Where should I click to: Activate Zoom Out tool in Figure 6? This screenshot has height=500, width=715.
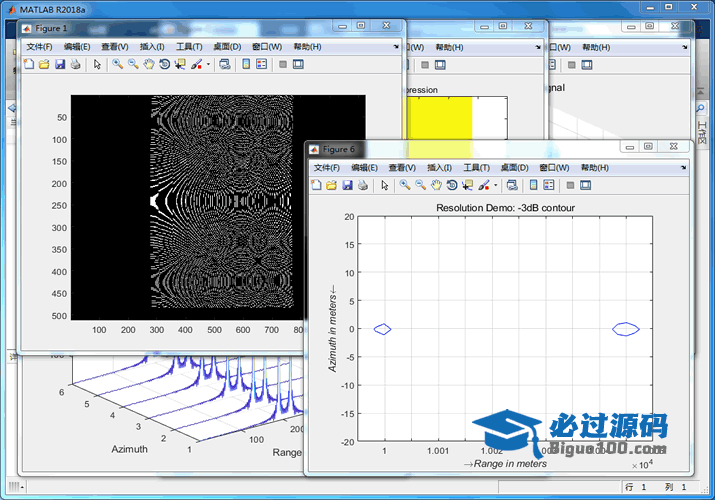[420, 185]
